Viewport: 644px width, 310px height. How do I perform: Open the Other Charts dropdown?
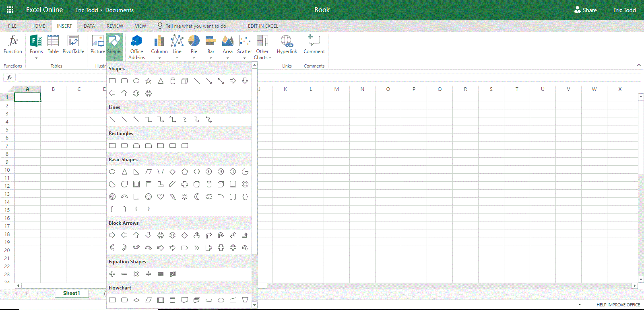point(262,47)
